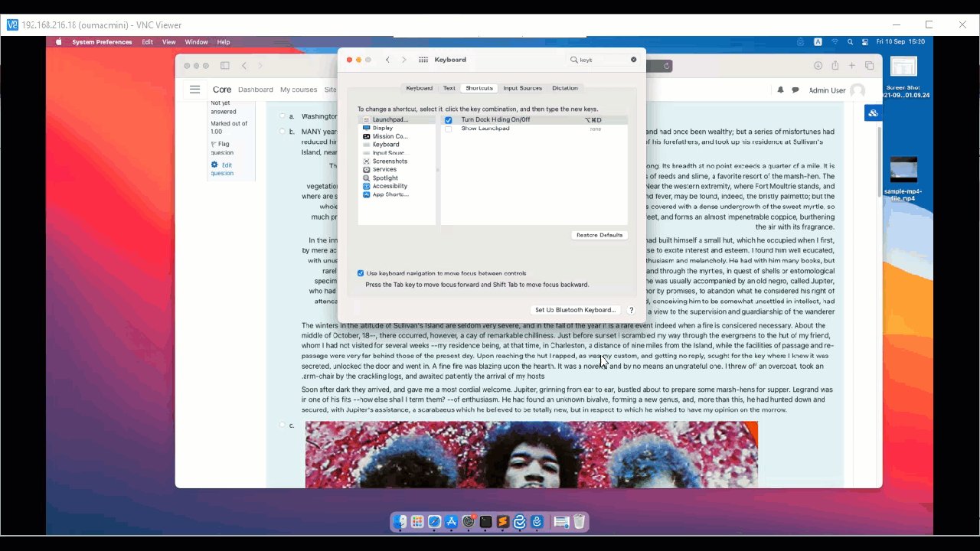Screen dimensions: 980x551
Task: Open My courses in Moodle navbar
Action: point(299,90)
